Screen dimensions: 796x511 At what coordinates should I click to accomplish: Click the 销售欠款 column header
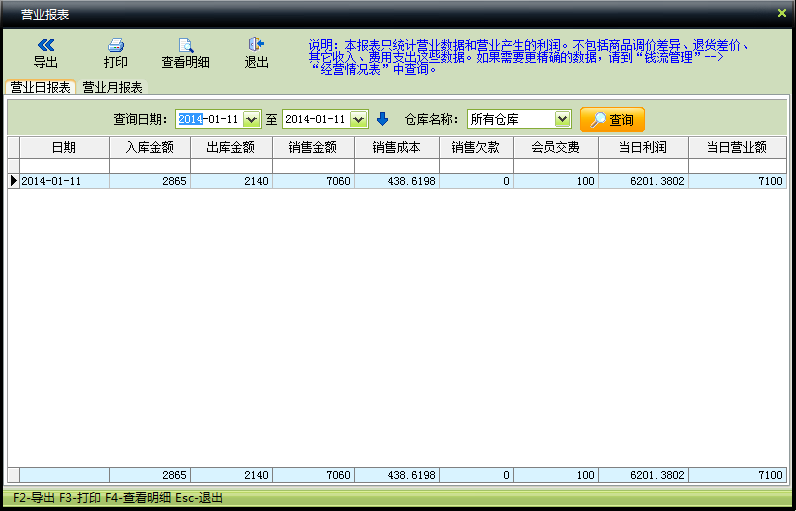pos(476,148)
